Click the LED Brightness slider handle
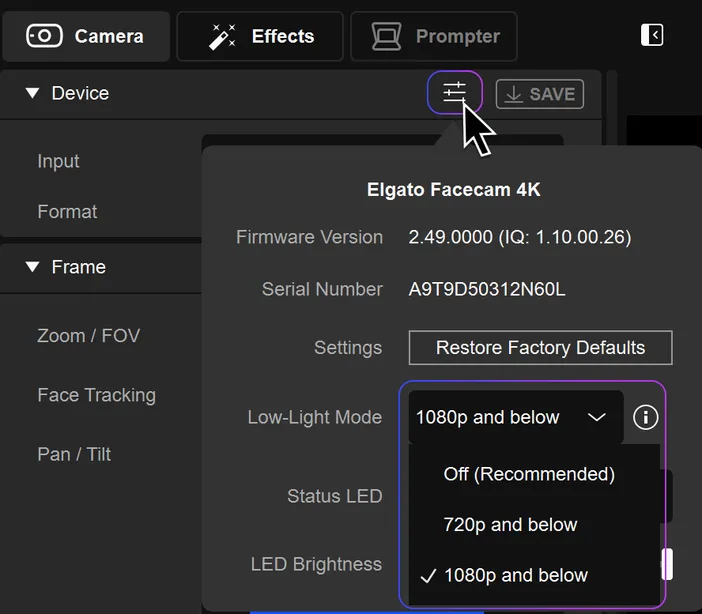The width and height of the screenshot is (702, 614). click(667, 564)
